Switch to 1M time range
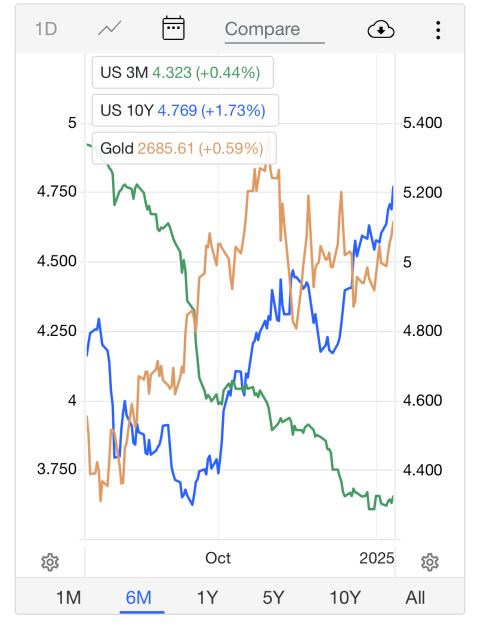The width and height of the screenshot is (480, 625). 68,597
